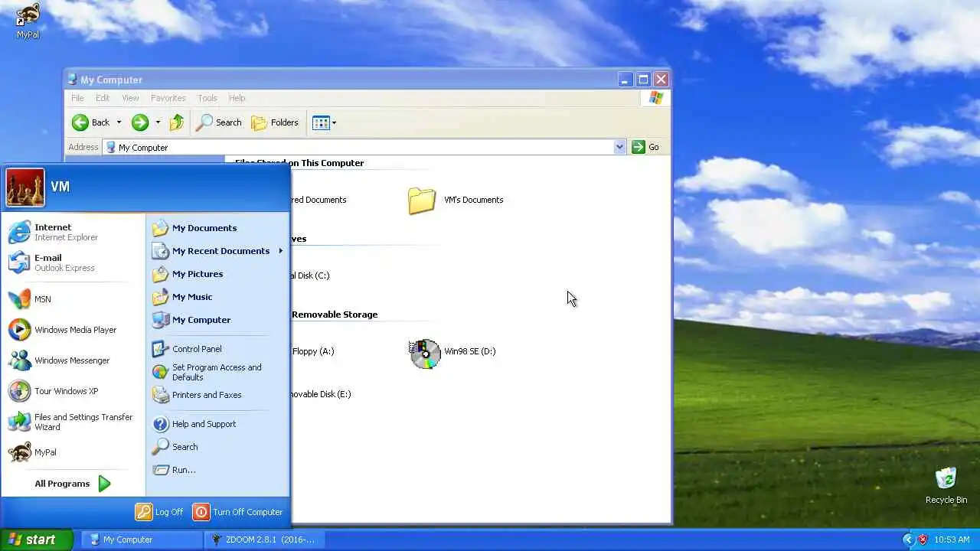Viewport: 980px width, 551px height.
Task: Expand My Recent Documents submenu
Action: (217, 251)
